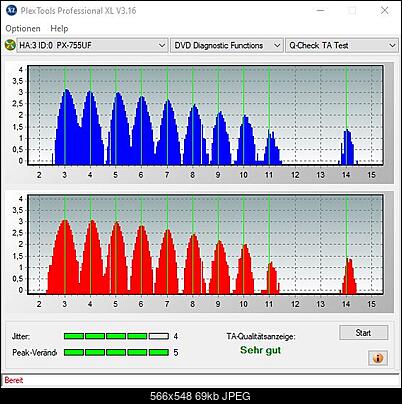Image resolution: width=402 pixels, height=404 pixels.
Task: Click the Jitter score value 4
Action: coord(176,336)
